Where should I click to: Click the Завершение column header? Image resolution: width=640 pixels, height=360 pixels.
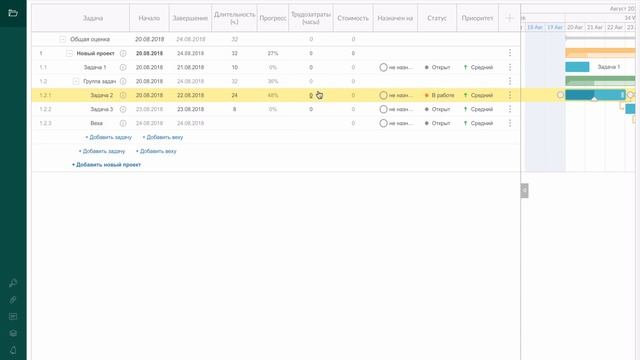tap(190, 18)
